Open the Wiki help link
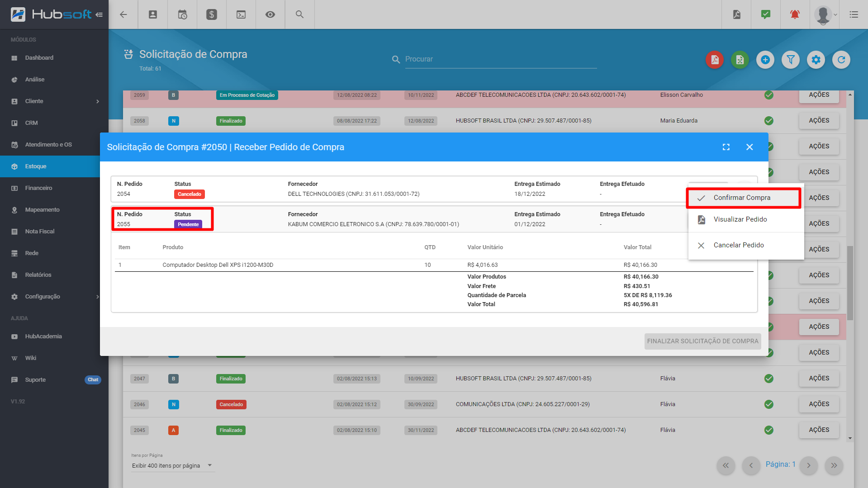This screenshot has width=868, height=488. coord(54,358)
